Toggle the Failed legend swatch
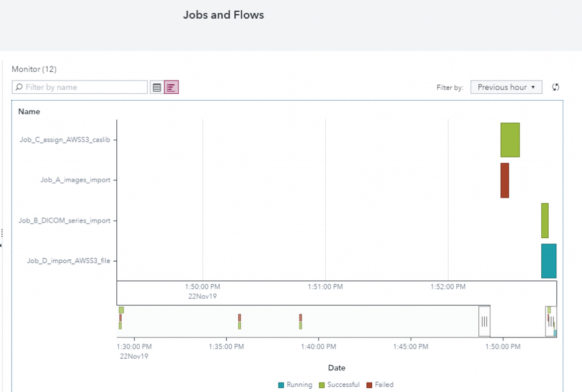Viewport: 582px width, 392px height. (x=369, y=385)
